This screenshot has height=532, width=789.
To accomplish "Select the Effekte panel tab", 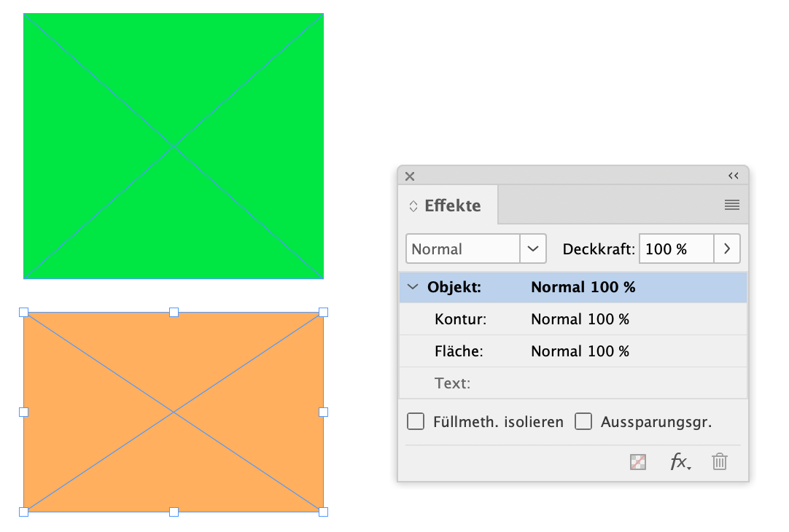I will pos(452,206).
